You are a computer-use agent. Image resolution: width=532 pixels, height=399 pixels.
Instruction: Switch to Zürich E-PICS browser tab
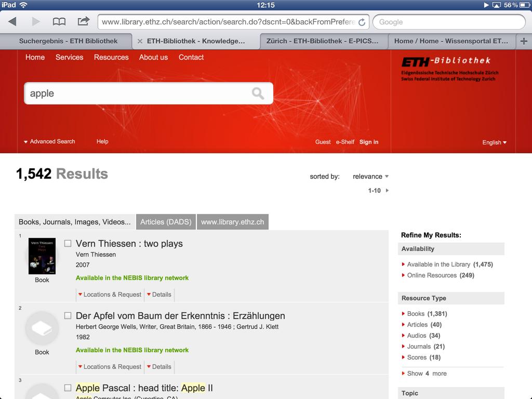click(322, 41)
